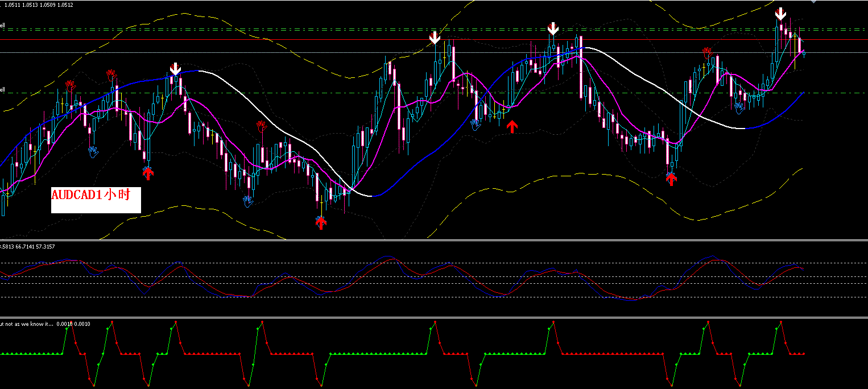Click the gray chart shift triangle at the top edge
Viewport: 868px width, 389px height.
pos(814,2)
